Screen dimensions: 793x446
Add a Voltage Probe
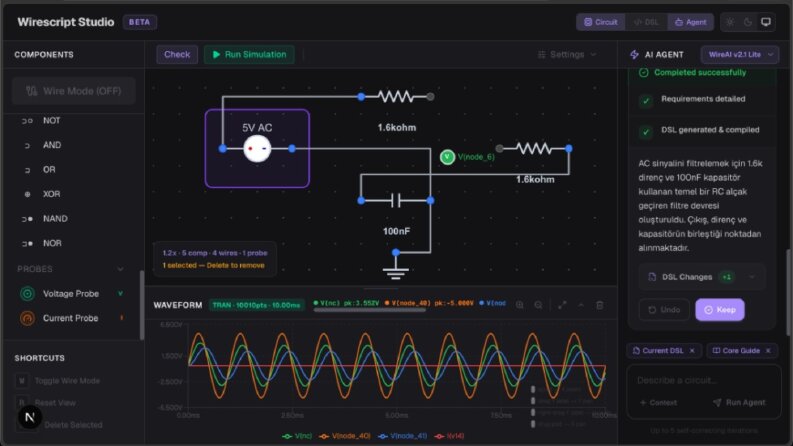[x=71, y=294]
